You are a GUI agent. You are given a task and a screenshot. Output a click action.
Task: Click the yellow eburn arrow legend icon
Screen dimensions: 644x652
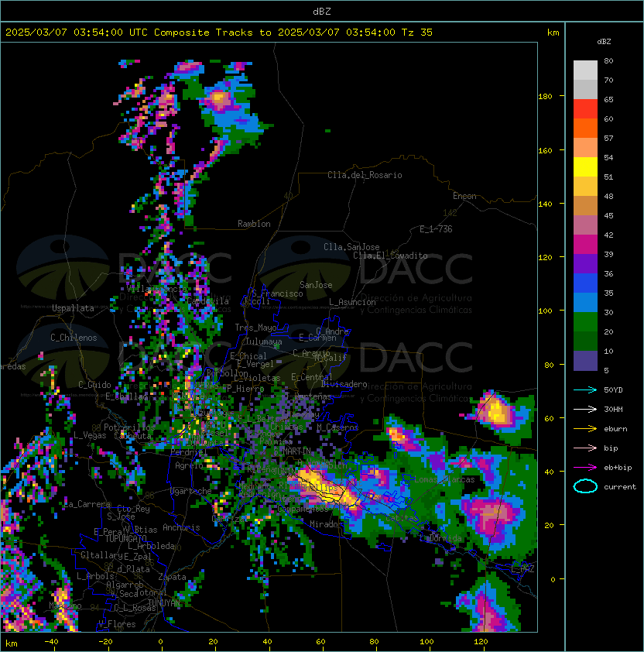pyautogui.click(x=585, y=429)
